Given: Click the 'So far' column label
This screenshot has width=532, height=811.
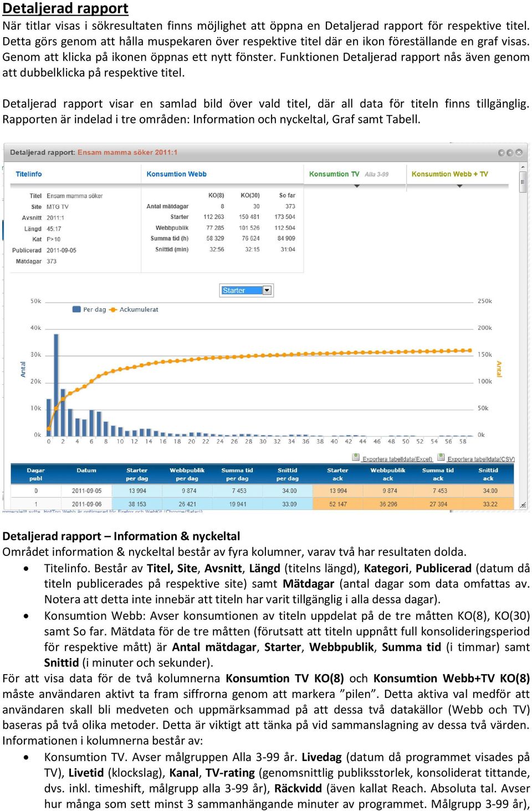Looking at the screenshot, I should 287,195.
